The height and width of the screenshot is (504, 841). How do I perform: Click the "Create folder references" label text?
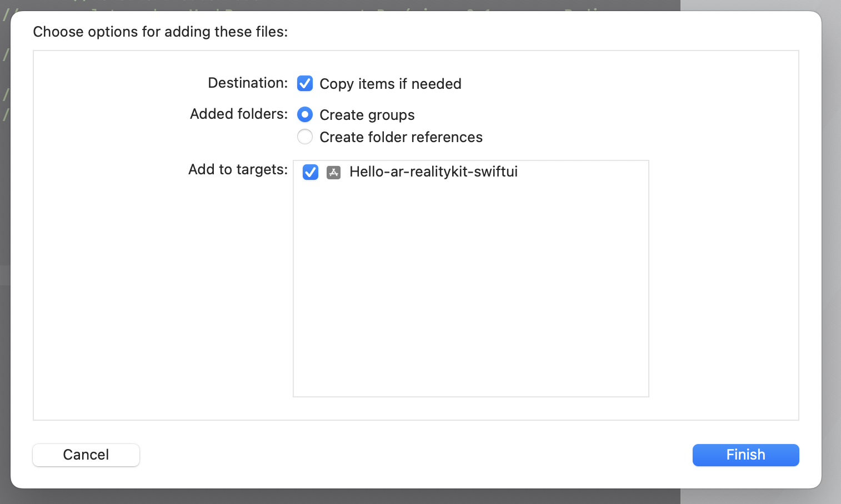tap(401, 137)
